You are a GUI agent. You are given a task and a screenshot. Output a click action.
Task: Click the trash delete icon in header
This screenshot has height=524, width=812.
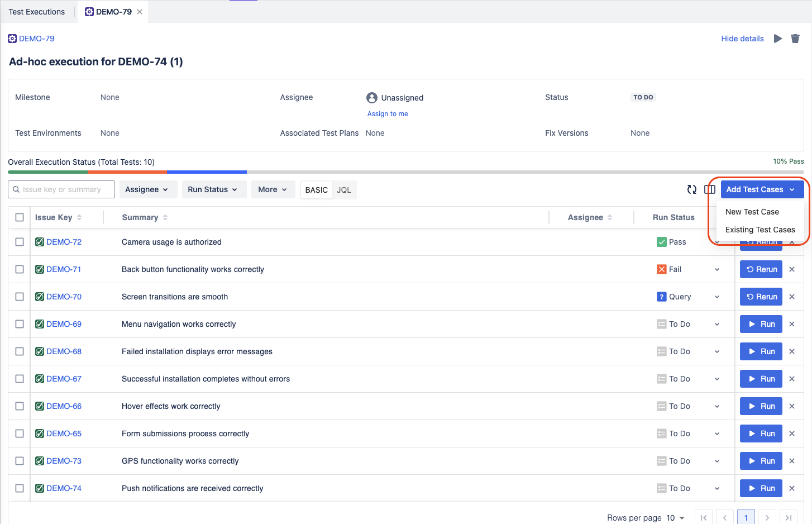(x=795, y=39)
